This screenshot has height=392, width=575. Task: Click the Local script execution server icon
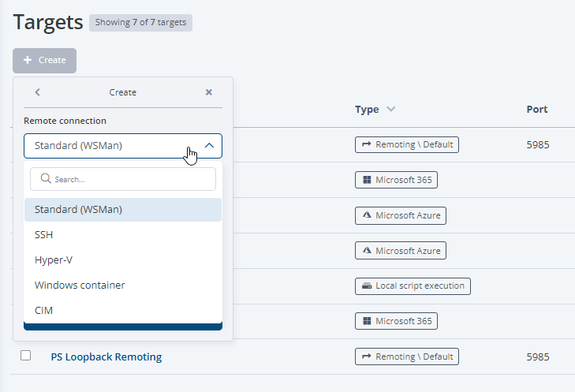(367, 286)
